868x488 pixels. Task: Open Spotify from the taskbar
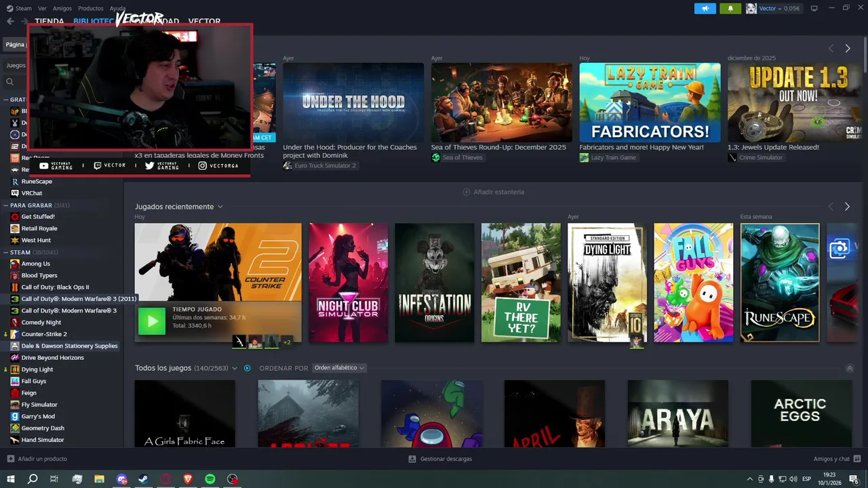point(210,479)
